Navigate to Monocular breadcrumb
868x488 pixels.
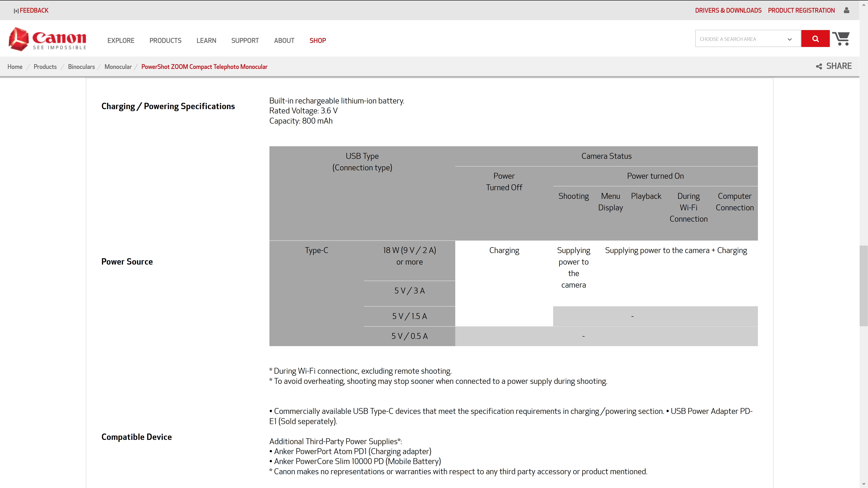[118, 67]
